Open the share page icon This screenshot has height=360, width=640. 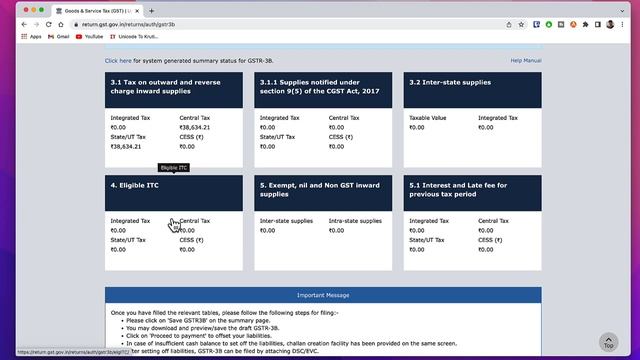[509, 24]
